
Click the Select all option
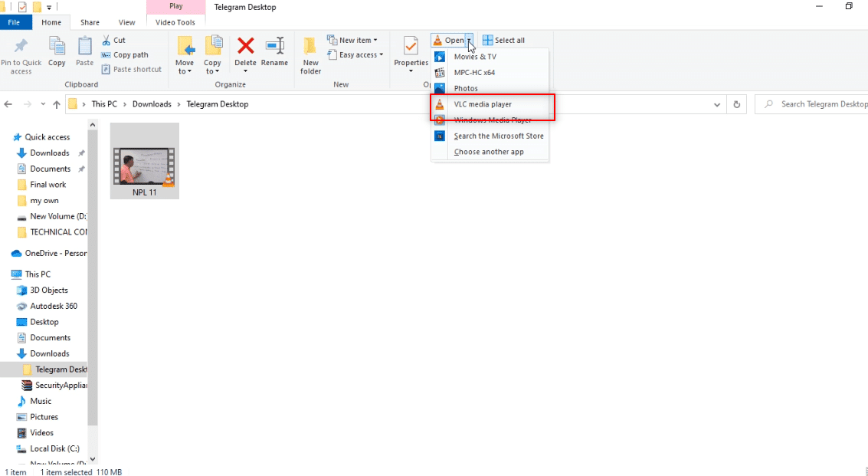point(503,39)
